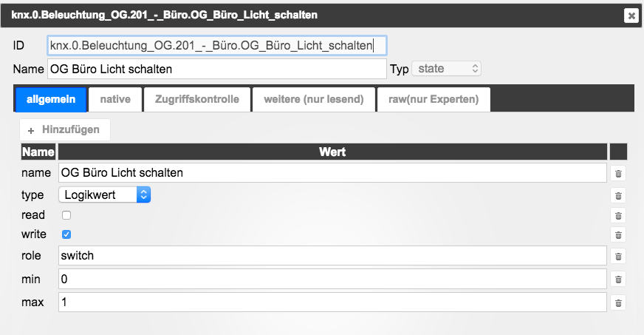Click the Hinzufügen button

[x=65, y=130]
